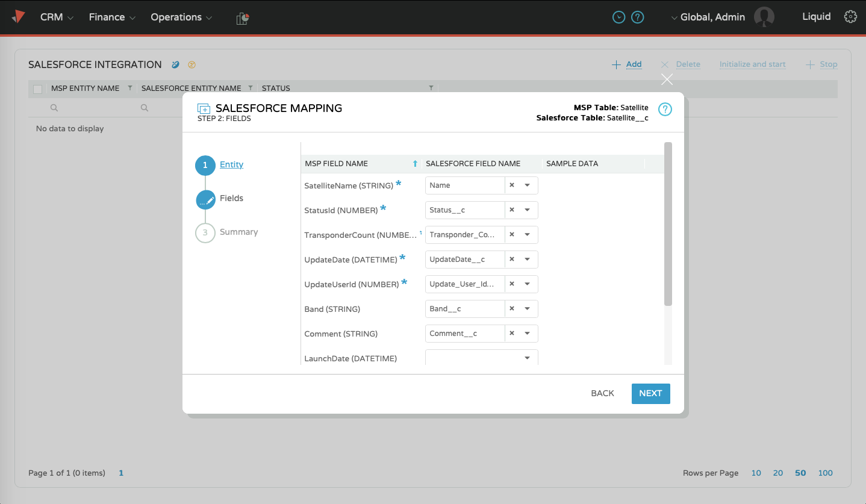
Task: Click the Salesforce Field Name column header
Action: 473,164
